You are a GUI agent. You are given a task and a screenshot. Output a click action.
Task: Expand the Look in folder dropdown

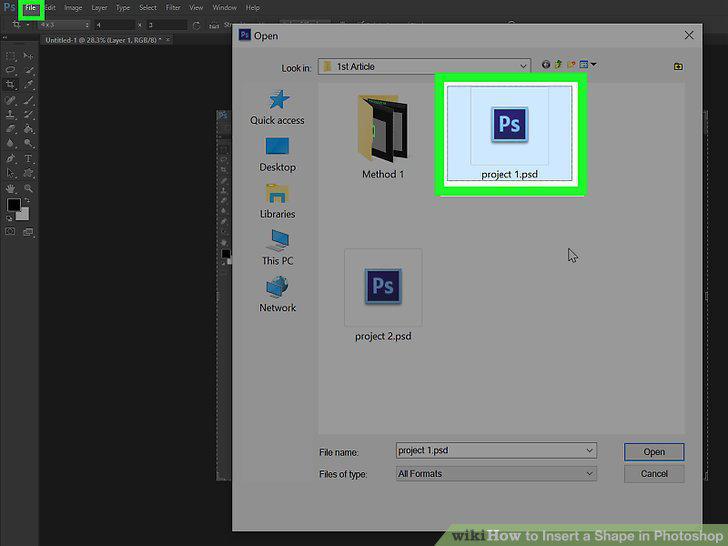pos(424,66)
